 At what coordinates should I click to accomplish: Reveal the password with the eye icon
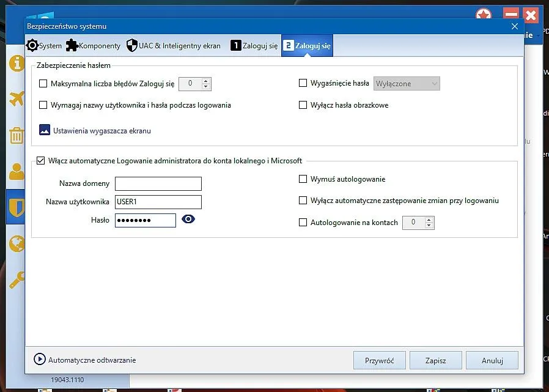coord(188,218)
